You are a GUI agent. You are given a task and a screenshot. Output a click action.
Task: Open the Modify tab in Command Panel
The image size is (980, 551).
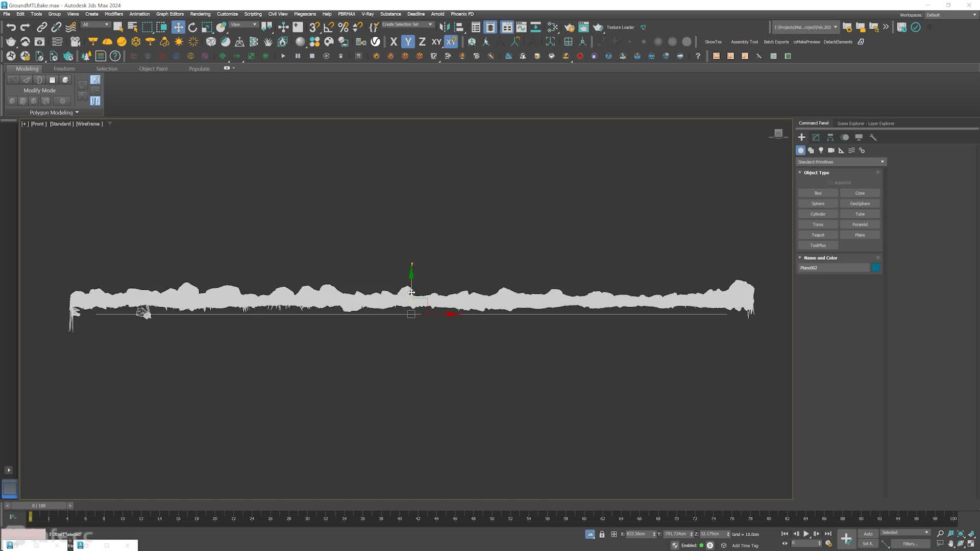816,137
